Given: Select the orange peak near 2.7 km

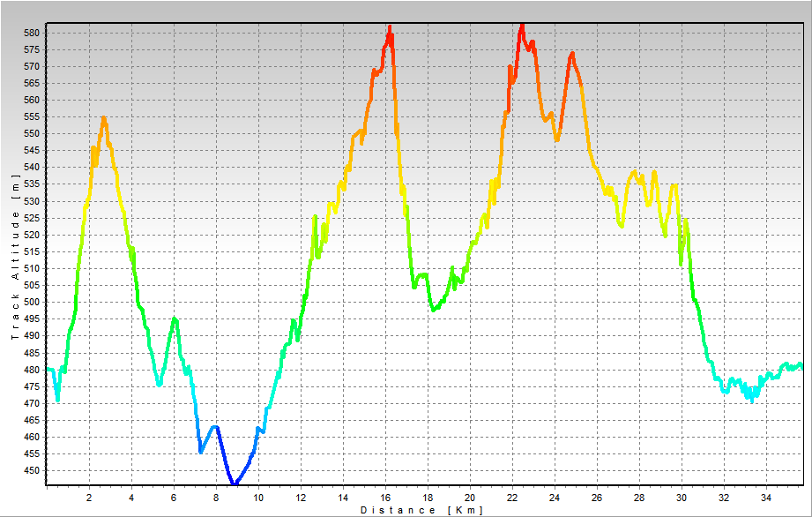Looking at the screenshot, I should pyautogui.click(x=104, y=118).
